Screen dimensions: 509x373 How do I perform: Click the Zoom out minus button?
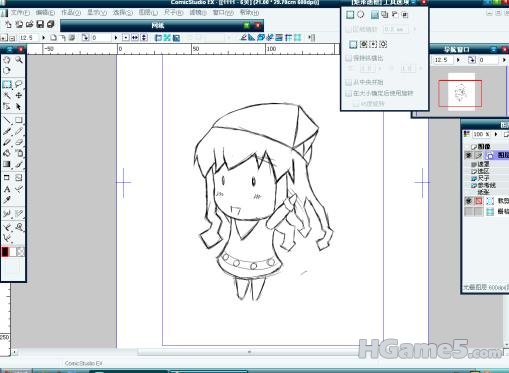(12, 38)
